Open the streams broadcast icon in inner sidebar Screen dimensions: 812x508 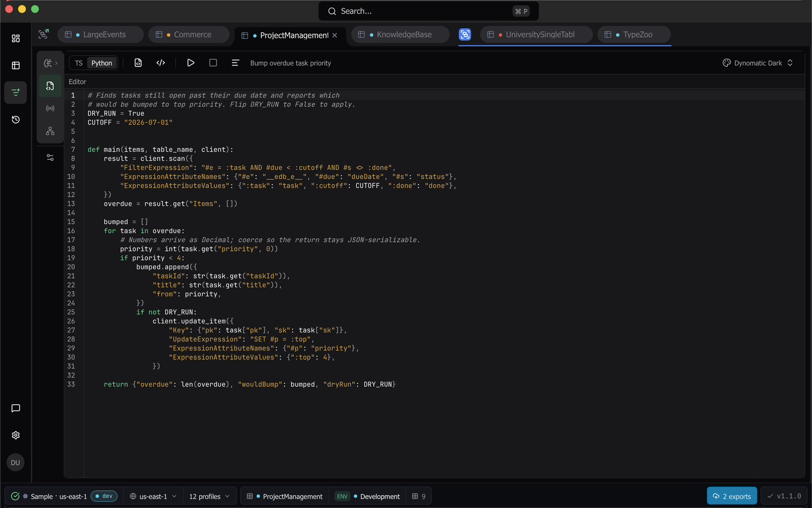50,108
